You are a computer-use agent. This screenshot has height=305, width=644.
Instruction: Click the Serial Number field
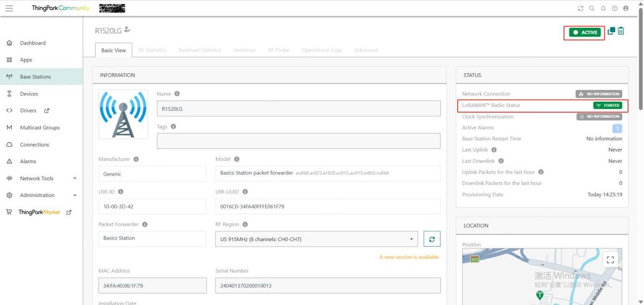coord(328,286)
